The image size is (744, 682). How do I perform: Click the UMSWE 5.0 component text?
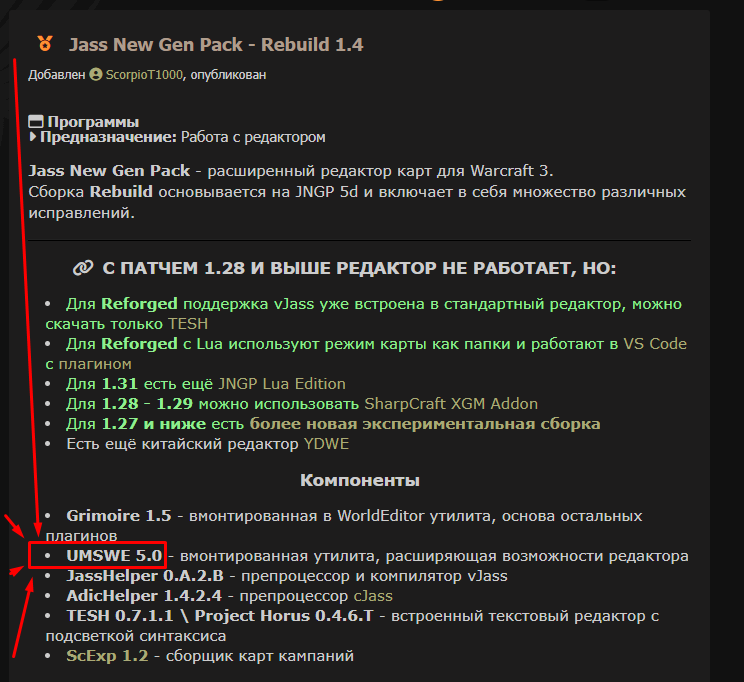pos(114,555)
